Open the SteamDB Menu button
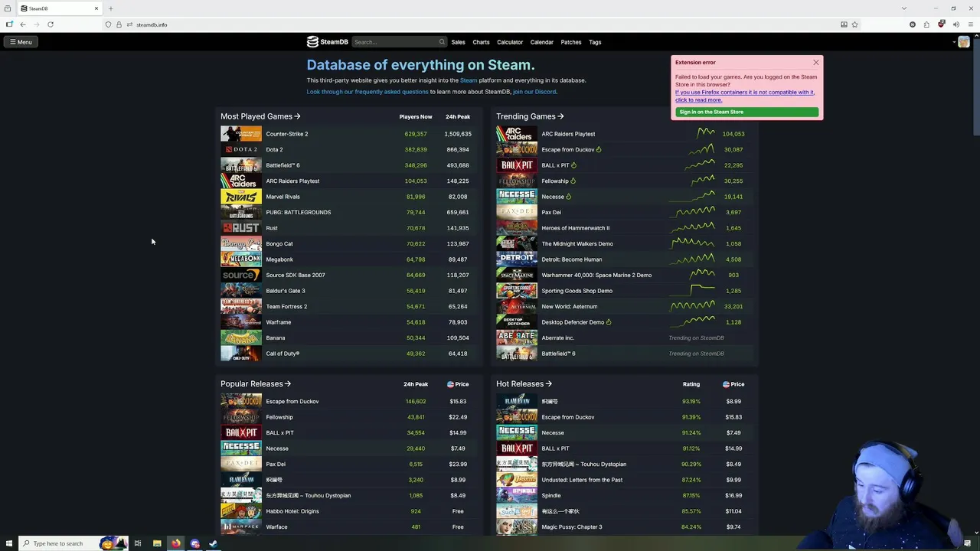 pos(21,42)
